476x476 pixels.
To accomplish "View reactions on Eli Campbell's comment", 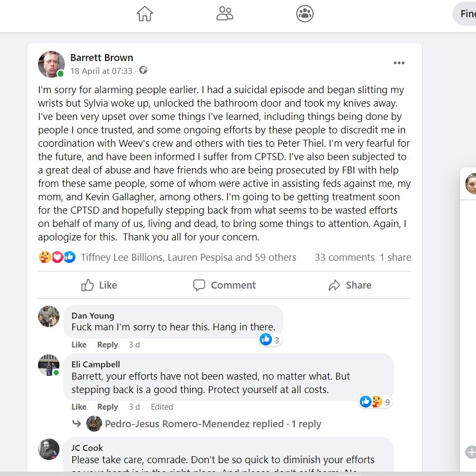I will [375, 402].
